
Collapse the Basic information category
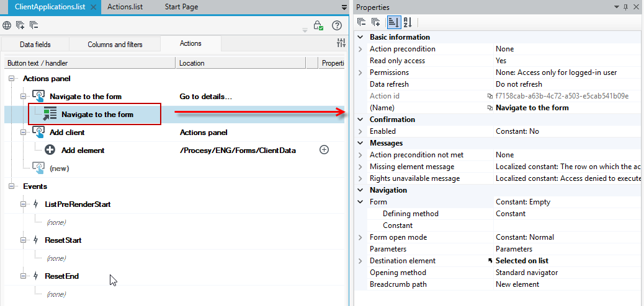pos(360,37)
